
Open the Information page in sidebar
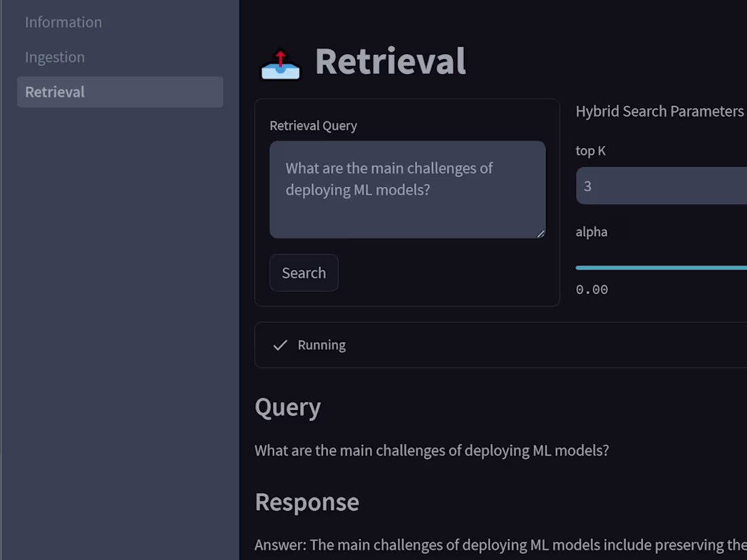click(63, 22)
